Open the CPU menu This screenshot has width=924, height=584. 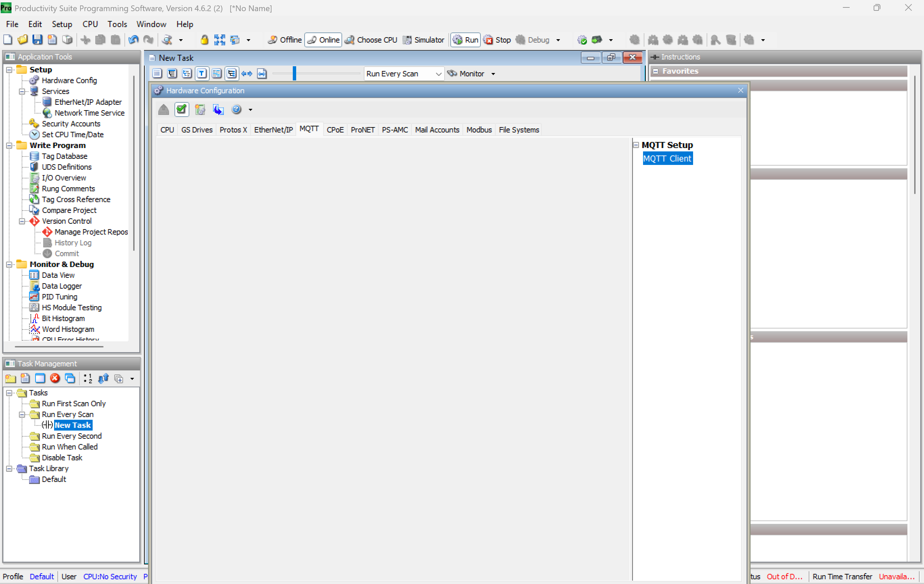tap(90, 24)
